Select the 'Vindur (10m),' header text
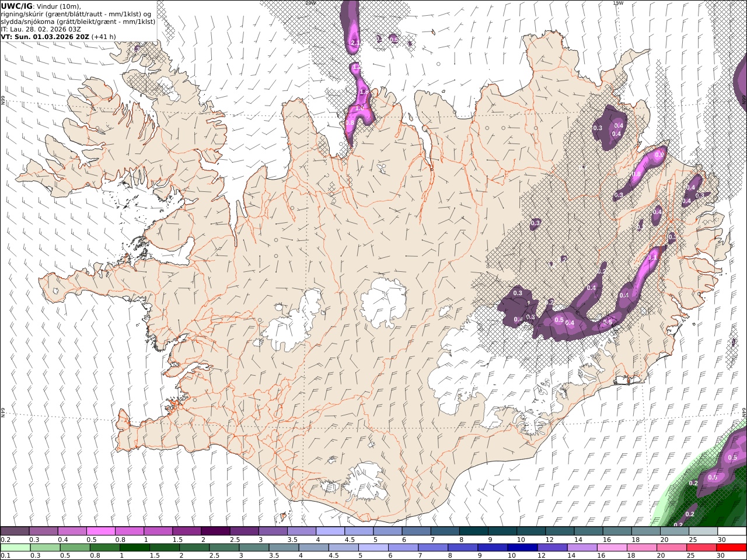This screenshot has height=560, width=747. [x=60, y=6]
